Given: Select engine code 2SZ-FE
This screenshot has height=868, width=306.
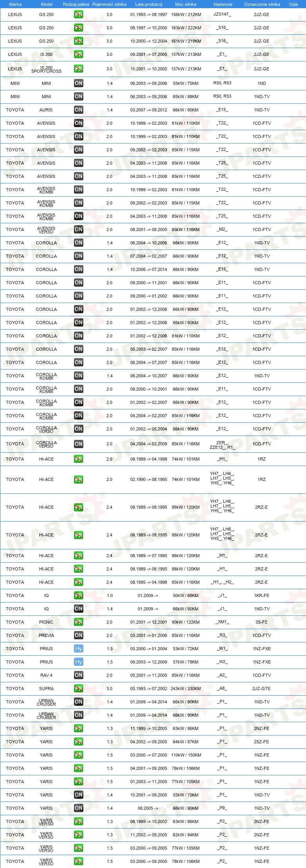Looking at the screenshot, I should pyautogui.click(x=261, y=742).
